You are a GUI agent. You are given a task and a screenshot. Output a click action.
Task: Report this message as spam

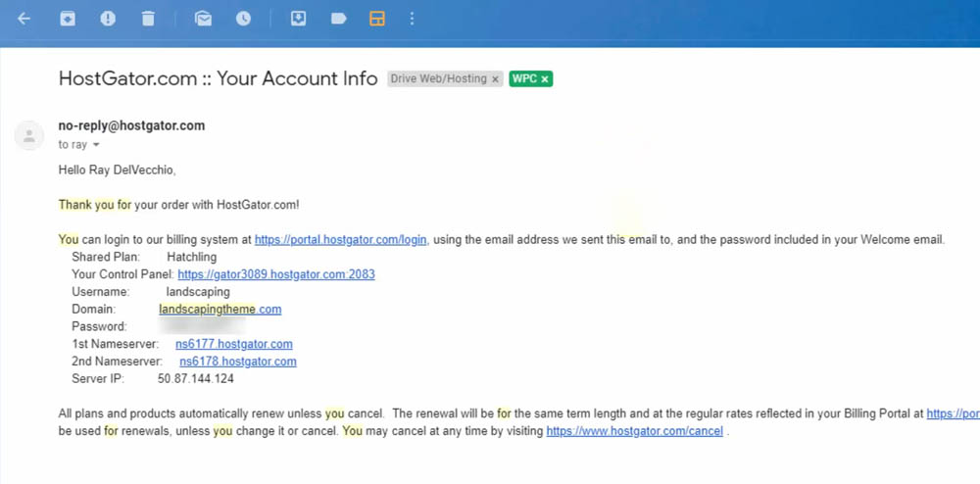coord(108,19)
